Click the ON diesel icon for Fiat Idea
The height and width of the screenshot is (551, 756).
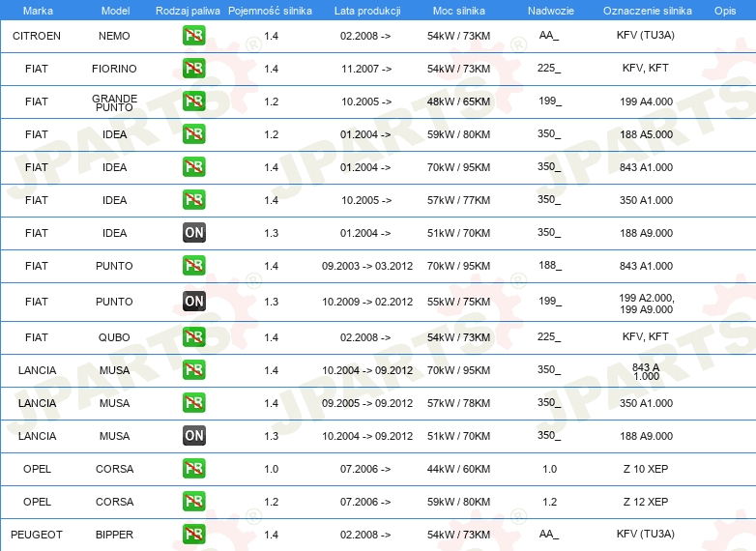pos(193,233)
